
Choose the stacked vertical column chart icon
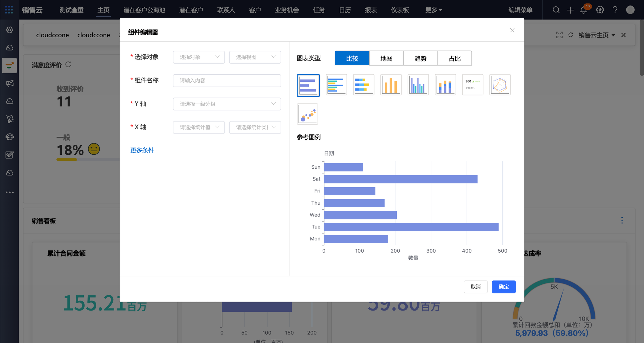(445, 85)
